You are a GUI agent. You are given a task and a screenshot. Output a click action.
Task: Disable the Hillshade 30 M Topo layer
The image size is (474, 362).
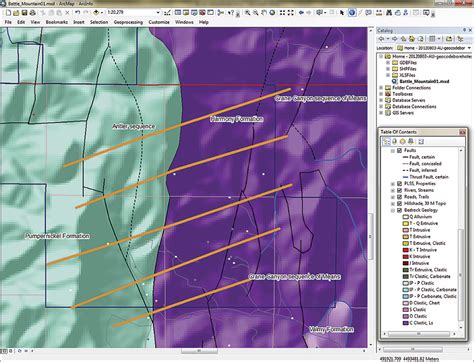[x=399, y=204]
